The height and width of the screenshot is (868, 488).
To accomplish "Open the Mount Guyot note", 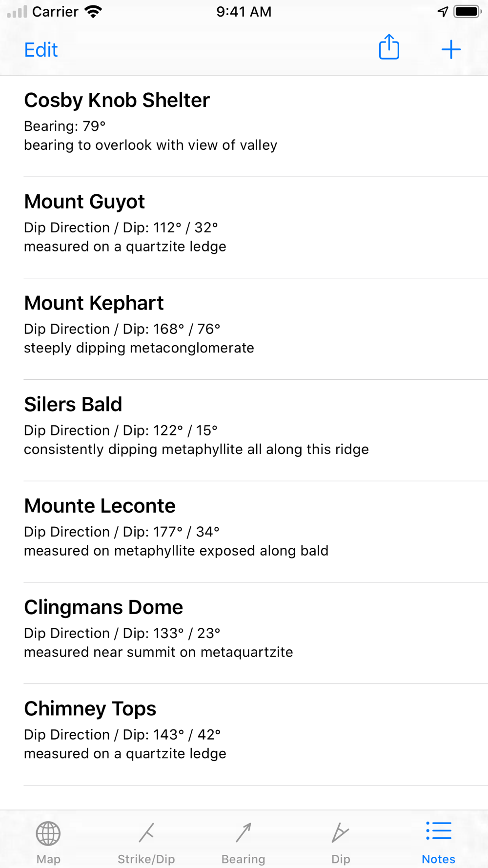I will (244, 227).
